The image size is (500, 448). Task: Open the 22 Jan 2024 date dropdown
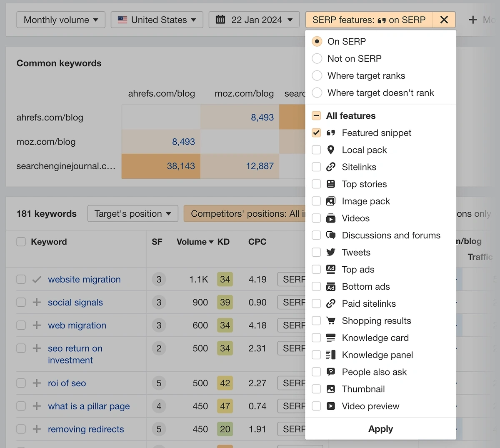[x=254, y=20]
